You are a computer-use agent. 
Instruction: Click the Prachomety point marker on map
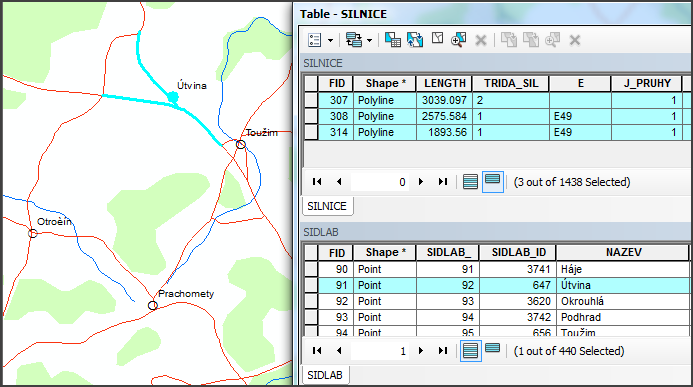152,305
